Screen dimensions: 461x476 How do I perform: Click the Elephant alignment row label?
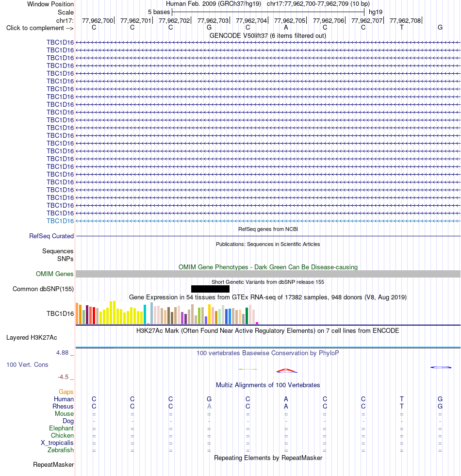click(x=61, y=428)
